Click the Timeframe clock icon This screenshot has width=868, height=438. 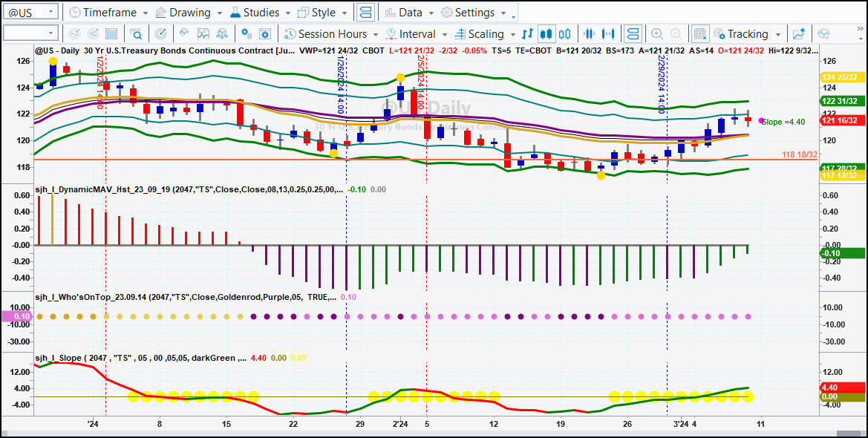[x=74, y=12]
